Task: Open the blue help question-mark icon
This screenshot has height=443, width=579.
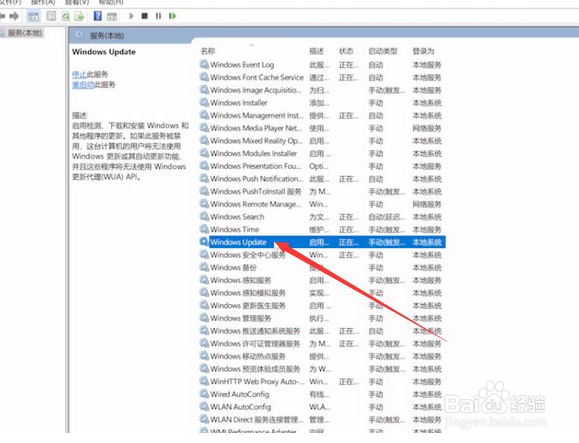Action: click(97, 16)
